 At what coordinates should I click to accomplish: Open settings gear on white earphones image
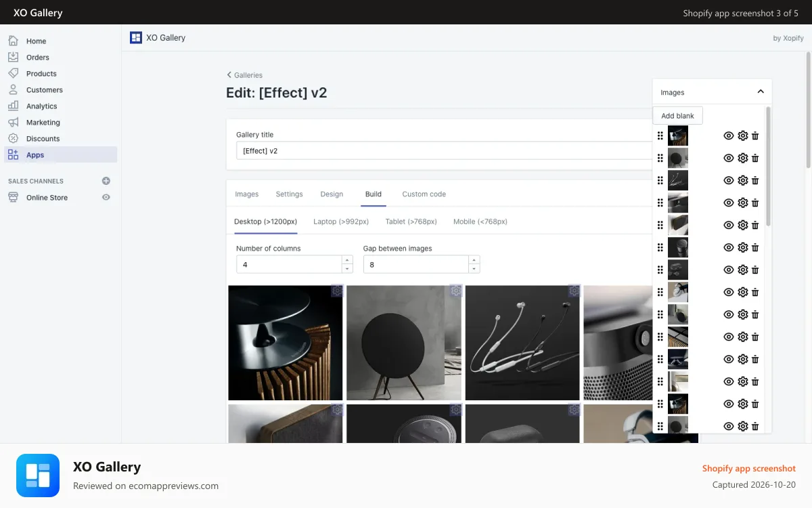[x=574, y=291]
